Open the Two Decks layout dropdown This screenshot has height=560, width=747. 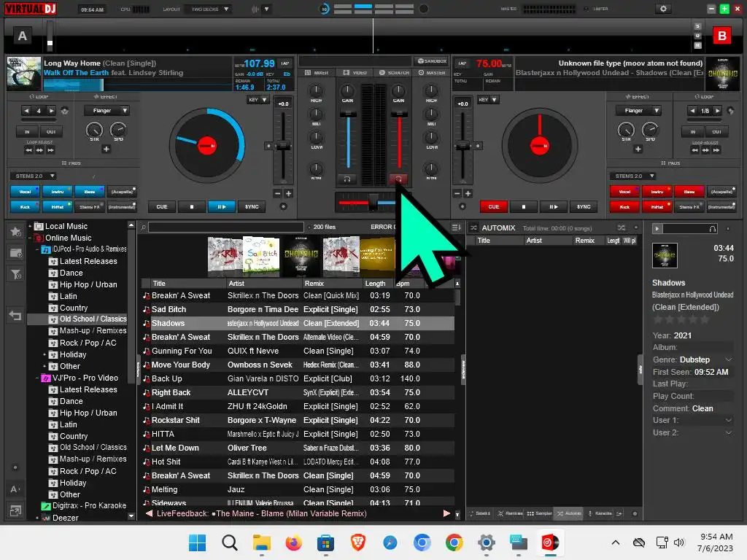coord(209,9)
